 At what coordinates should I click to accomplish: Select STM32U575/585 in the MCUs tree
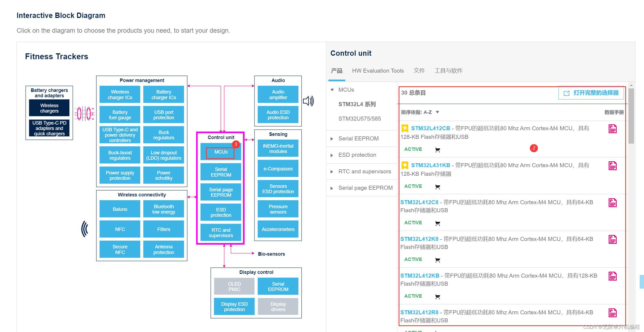(x=359, y=119)
